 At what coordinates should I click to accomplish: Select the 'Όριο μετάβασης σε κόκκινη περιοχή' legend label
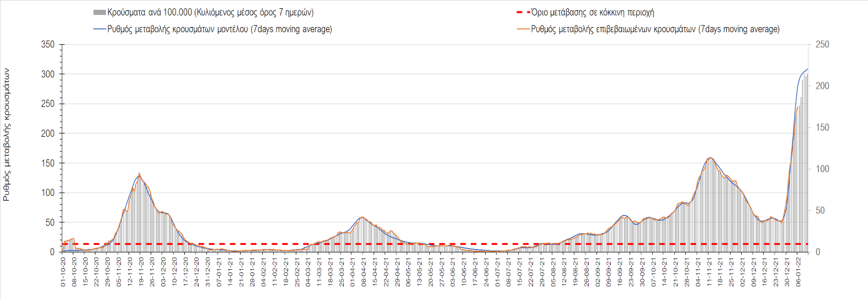(x=592, y=12)
